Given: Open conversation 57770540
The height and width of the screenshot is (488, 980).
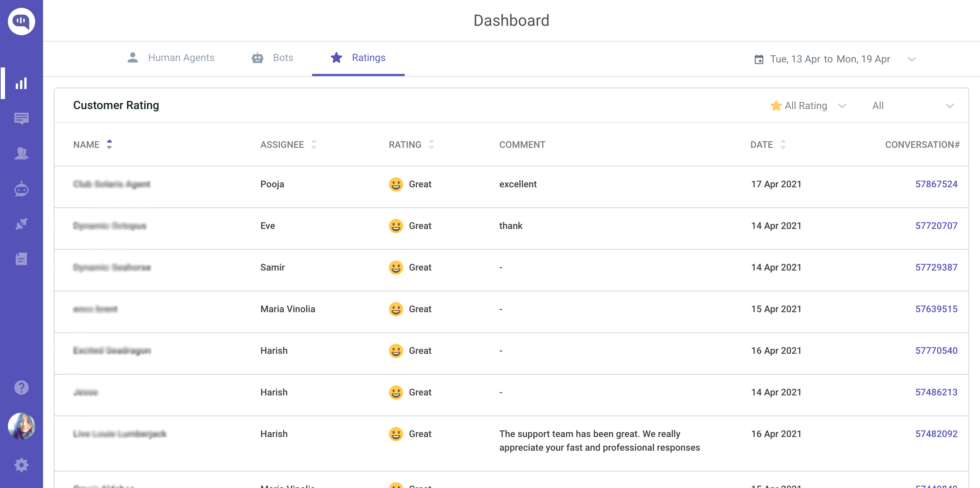Looking at the screenshot, I should point(936,351).
